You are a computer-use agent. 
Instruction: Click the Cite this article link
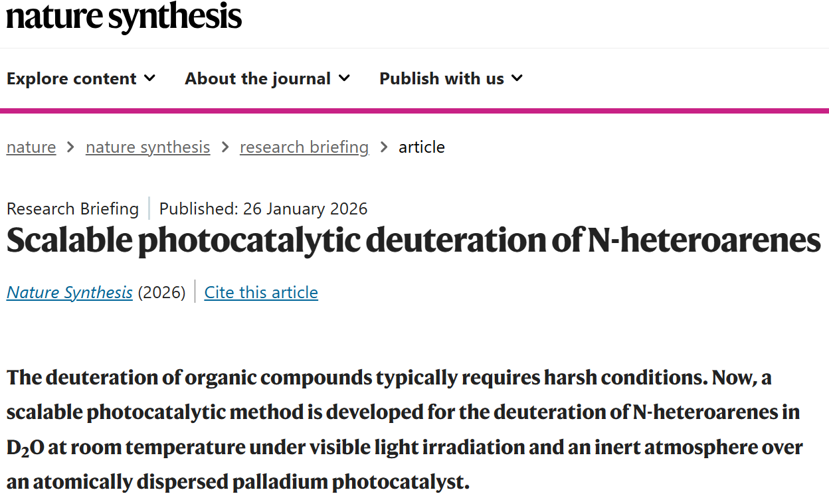(x=261, y=292)
